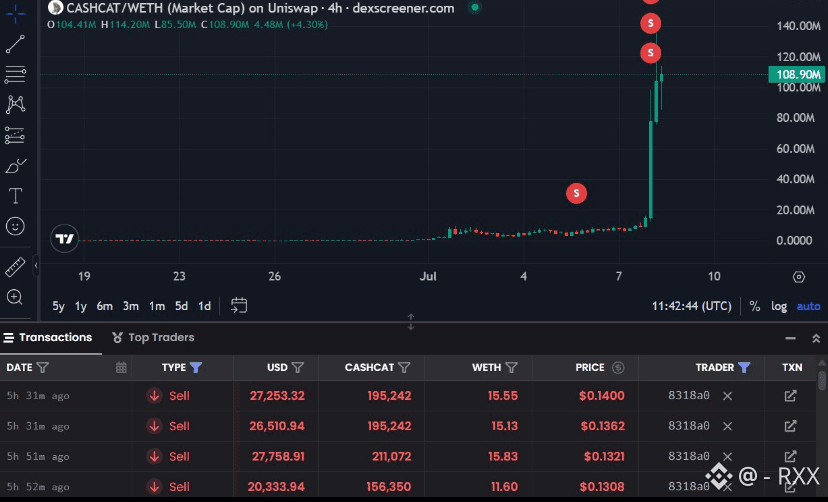828x502 pixels.
Task: Open the active TYPE filter
Action: point(196,367)
